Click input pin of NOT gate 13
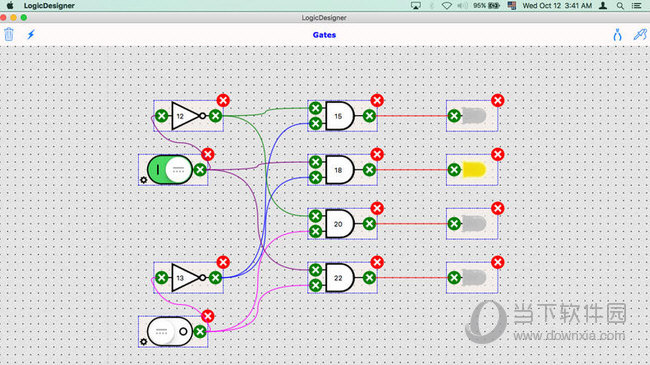The image size is (650, 365). [162, 278]
